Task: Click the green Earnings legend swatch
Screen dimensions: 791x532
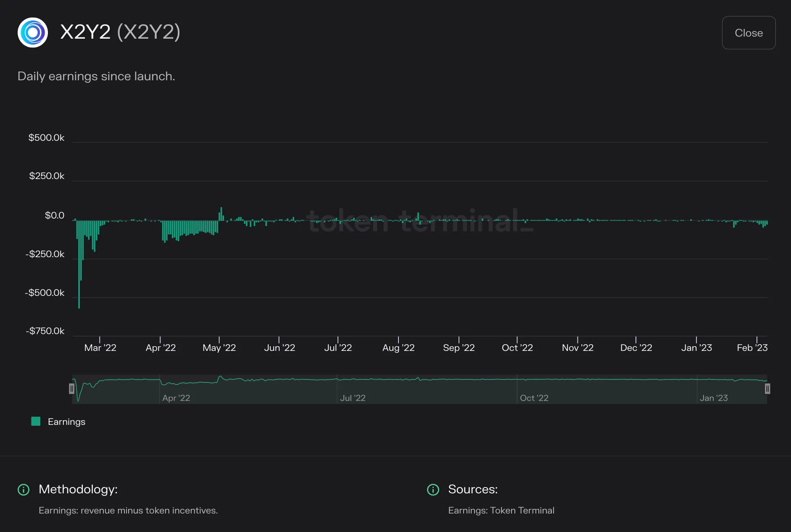Action: [x=36, y=421]
